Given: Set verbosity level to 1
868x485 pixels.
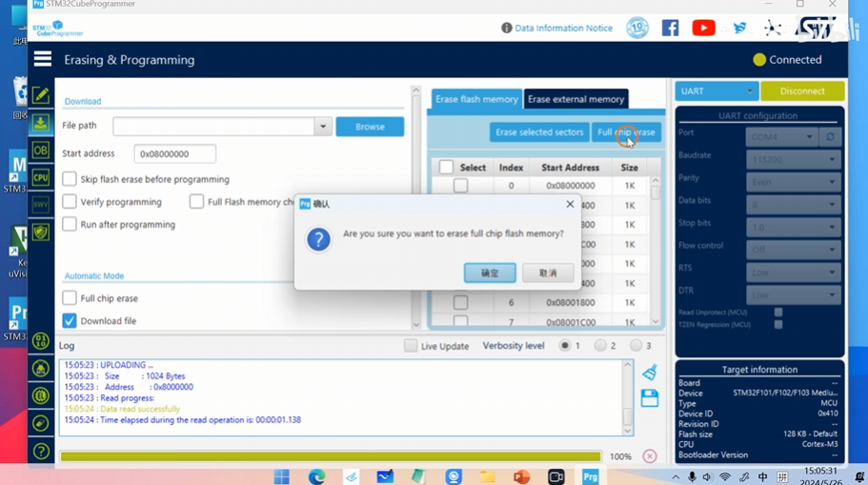Looking at the screenshot, I should pos(565,346).
